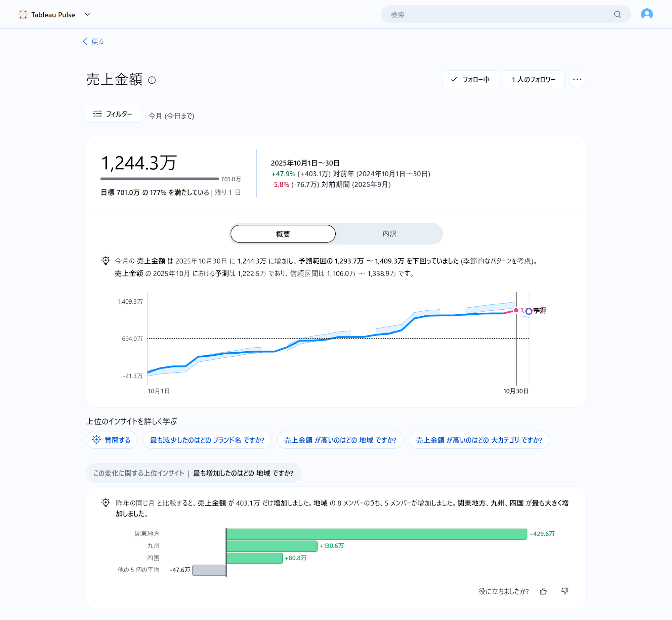Click the 質問する button
The width and height of the screenshot is (672, 620).
pyautogui.click(x=112, y=440)
